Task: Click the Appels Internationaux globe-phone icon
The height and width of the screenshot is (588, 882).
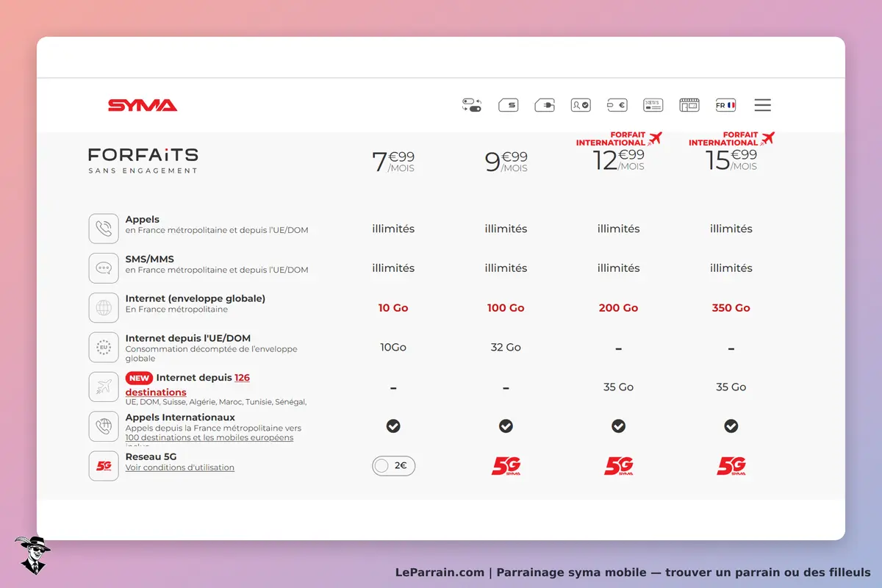Action: tap(104, 426)
